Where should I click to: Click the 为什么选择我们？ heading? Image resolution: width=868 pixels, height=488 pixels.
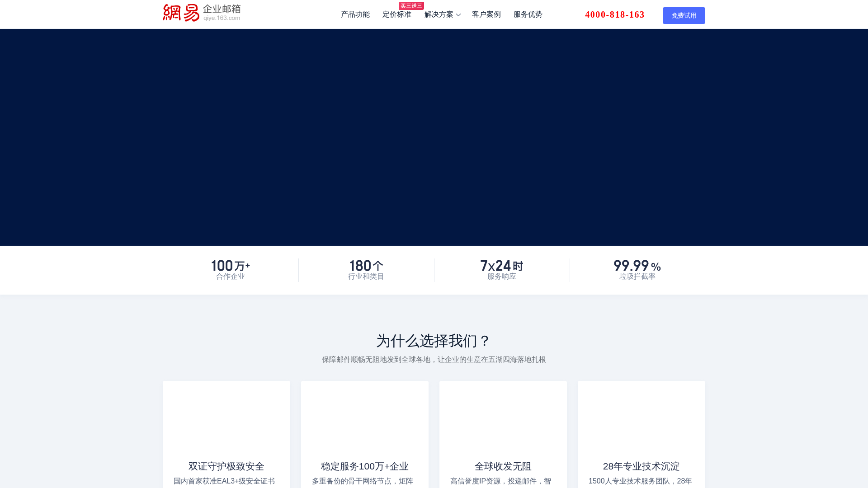point(434,341)
